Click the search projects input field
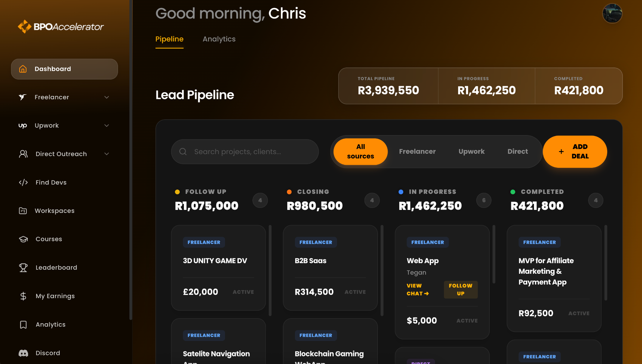Viewport: 642px width, 364px height. (x=245, y=151)
